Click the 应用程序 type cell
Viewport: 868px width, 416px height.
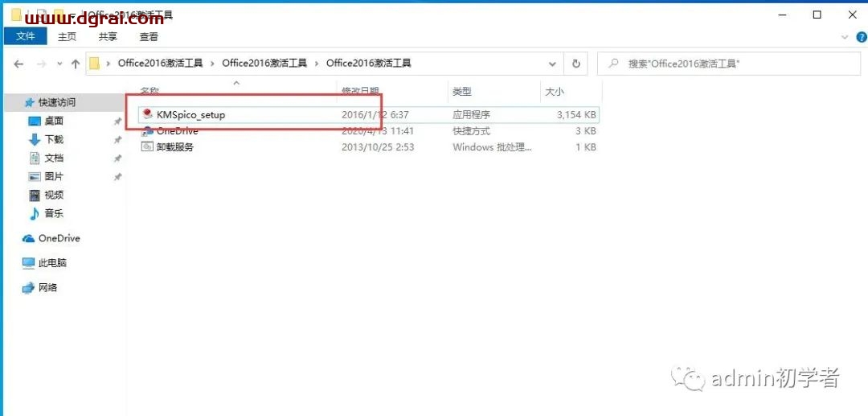tap(471, 115)
